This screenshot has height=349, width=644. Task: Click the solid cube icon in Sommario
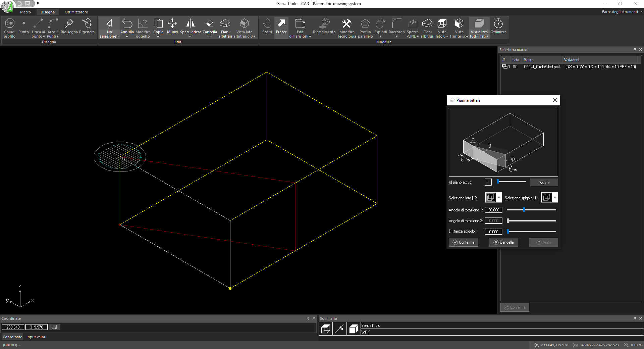[x=354, y=329]
